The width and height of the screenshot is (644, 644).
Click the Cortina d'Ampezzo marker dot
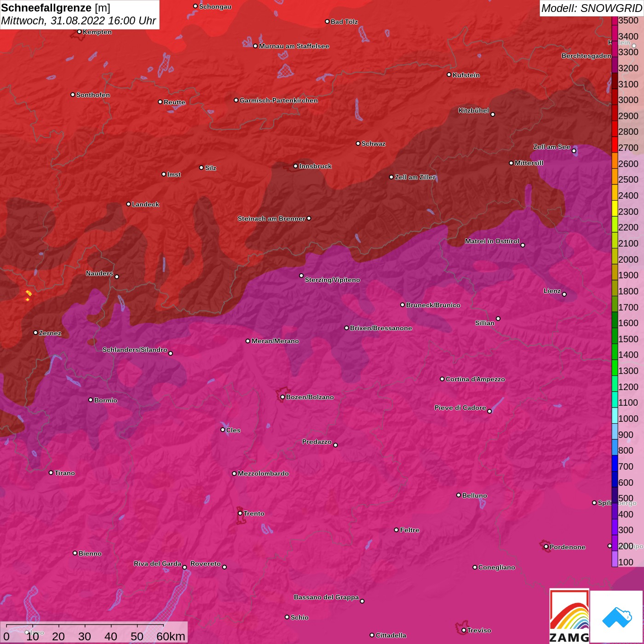pos(442,379)
